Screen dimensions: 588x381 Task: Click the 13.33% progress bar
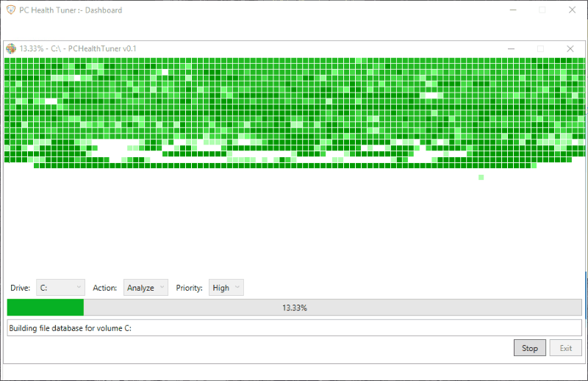[295, 308]
